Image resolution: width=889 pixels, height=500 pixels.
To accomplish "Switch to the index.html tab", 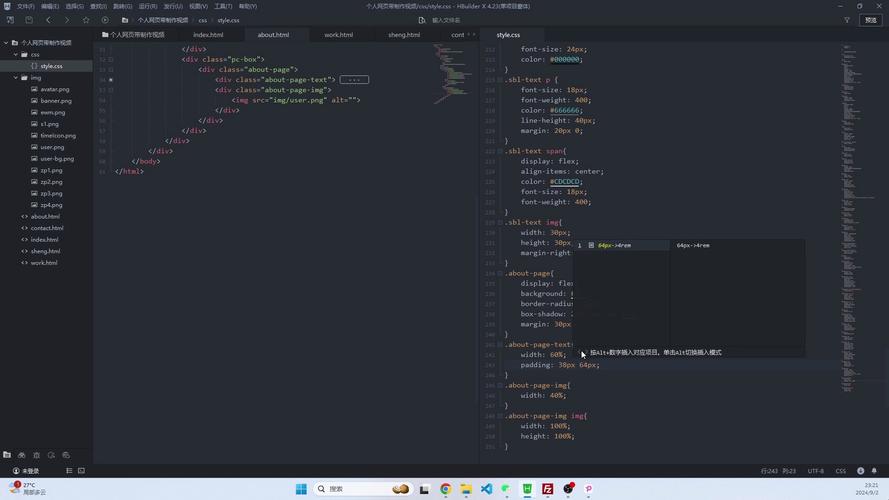I will point(208,35).
